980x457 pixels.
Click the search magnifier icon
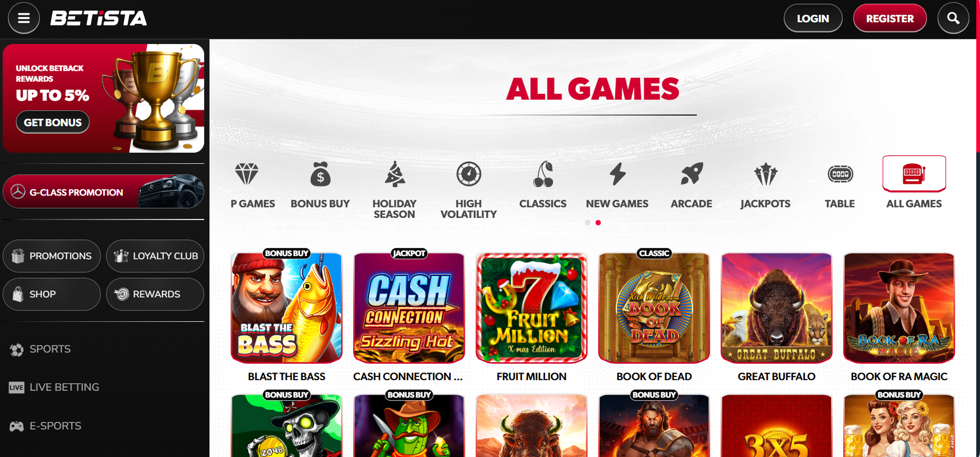coord(953,19)
